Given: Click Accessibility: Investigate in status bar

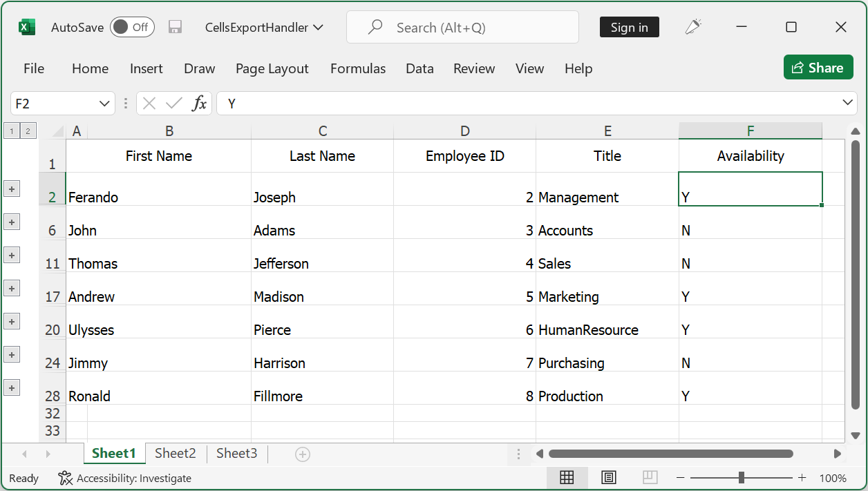Looking at the screenshot, I should point(125,478).
